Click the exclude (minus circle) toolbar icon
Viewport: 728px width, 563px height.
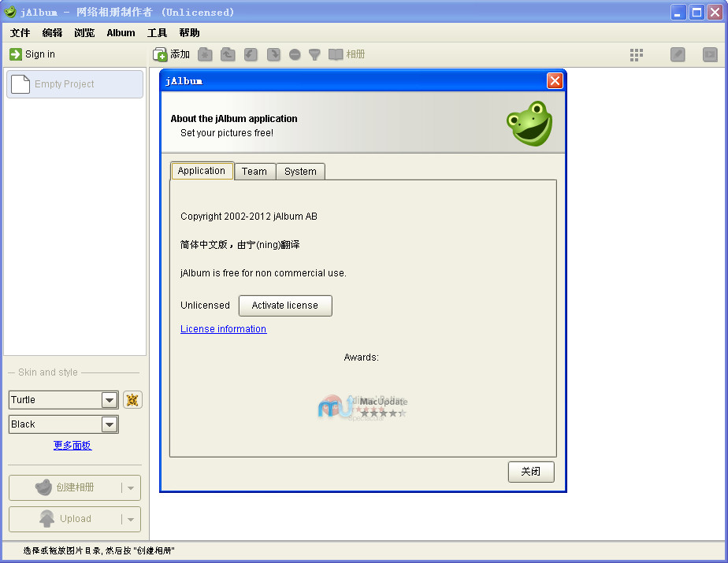tap(295, 55)
